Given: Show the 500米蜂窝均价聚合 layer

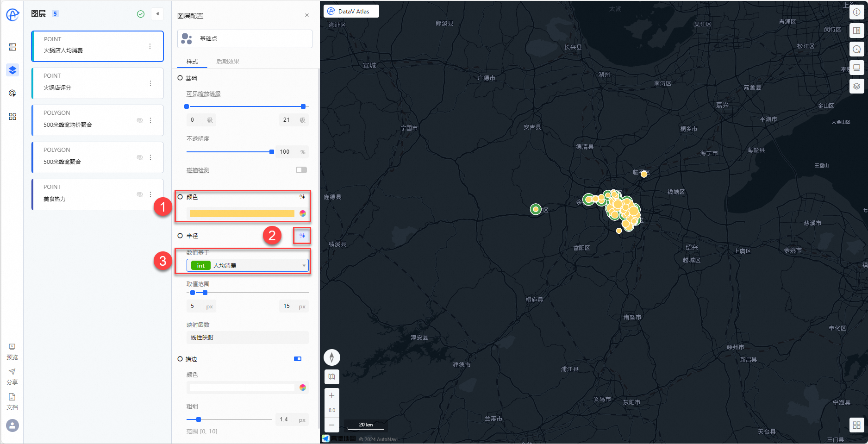Looking at the screenshot, I should 140,120.
